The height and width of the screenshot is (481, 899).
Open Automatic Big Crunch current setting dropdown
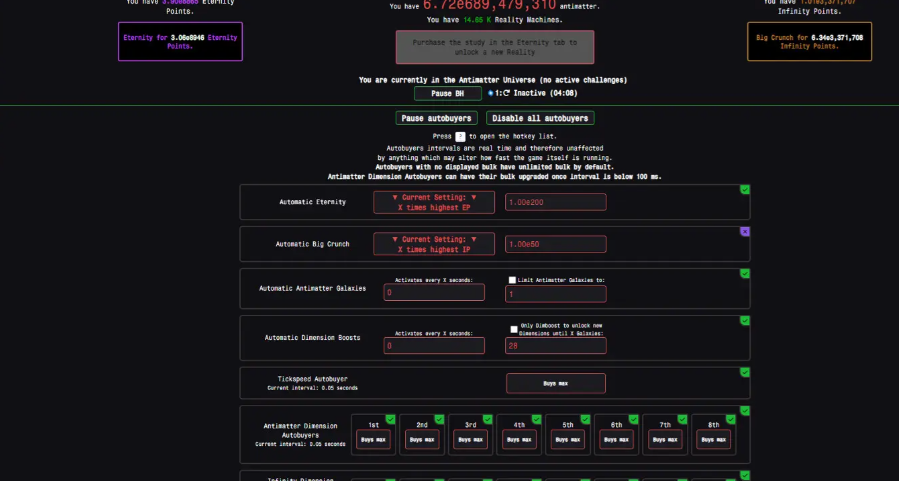[x=434, y=244]
